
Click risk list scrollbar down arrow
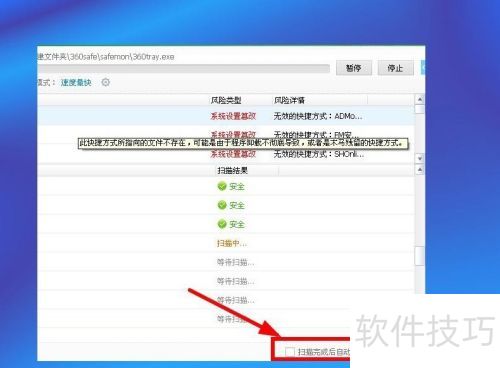420,158
